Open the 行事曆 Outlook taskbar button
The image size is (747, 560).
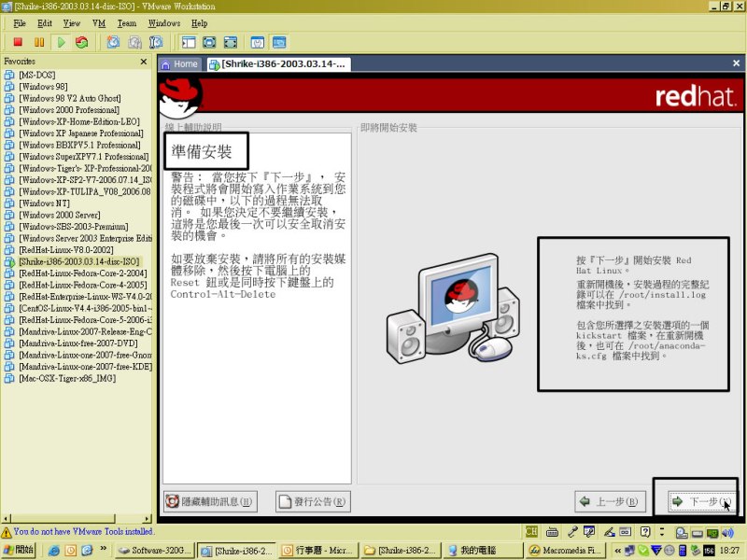coord(317,550)
